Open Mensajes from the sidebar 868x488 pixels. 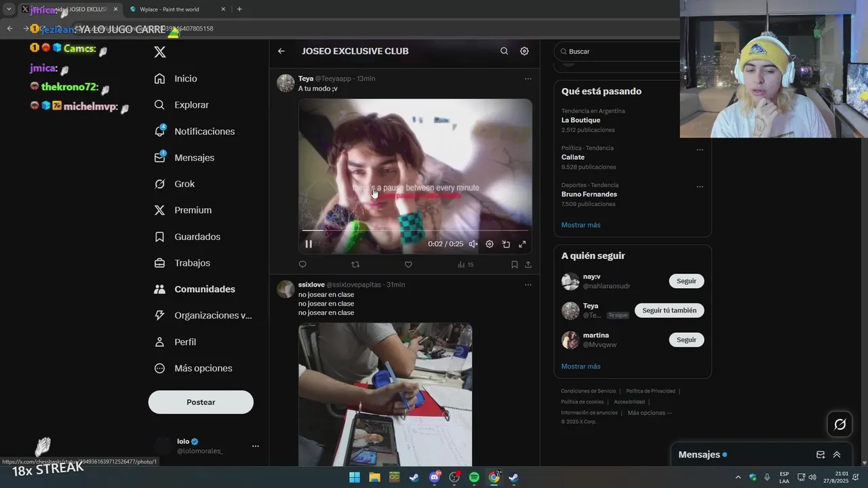pyautogui.click(x=184, y=157)
